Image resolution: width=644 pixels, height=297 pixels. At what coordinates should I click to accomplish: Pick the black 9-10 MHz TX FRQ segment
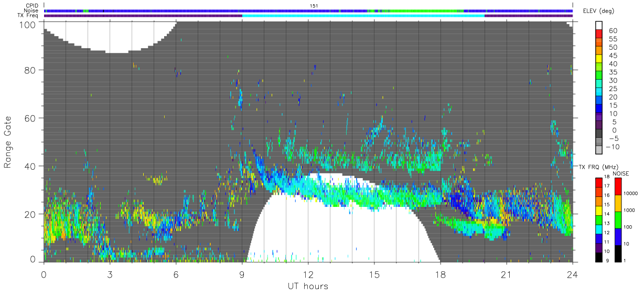click(599, 257)
